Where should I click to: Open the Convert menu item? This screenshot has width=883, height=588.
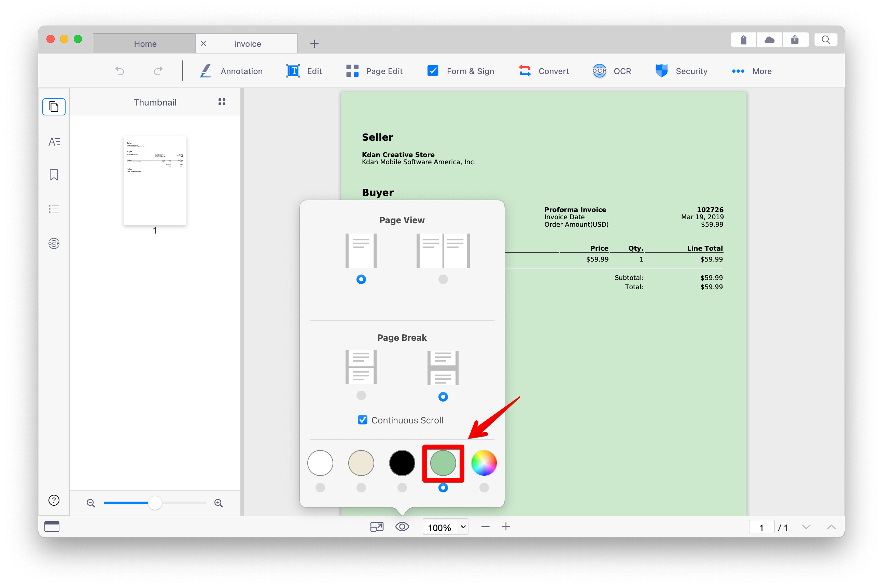[543, 71]
